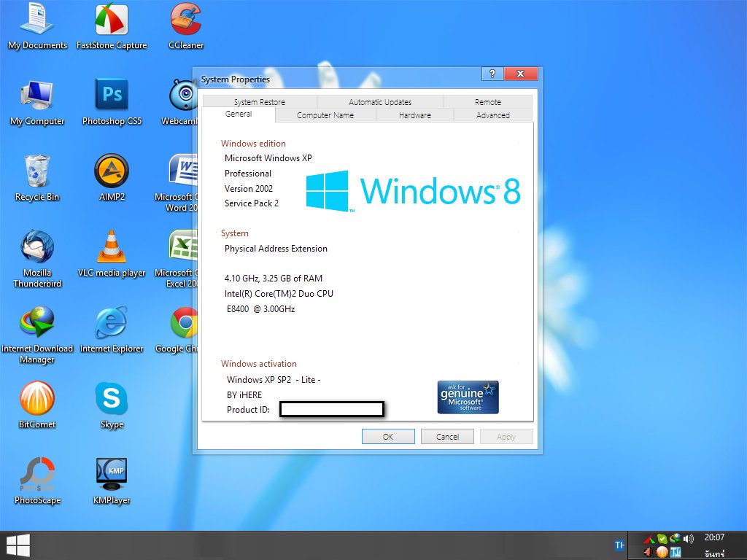Click Internet Download Manager tray icon
Viewport: 747px width, 560px height.
[675, 539]
